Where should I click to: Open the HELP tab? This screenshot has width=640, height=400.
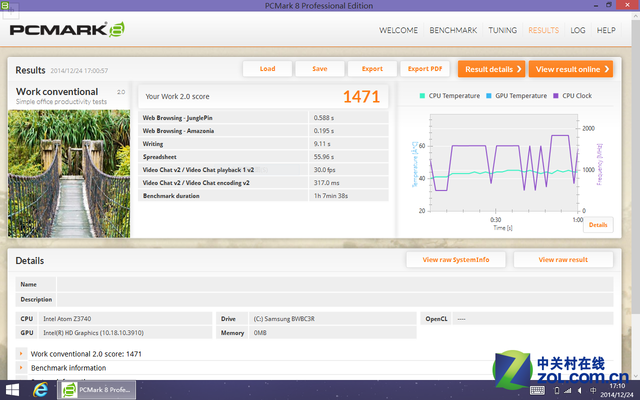point(606,30)
